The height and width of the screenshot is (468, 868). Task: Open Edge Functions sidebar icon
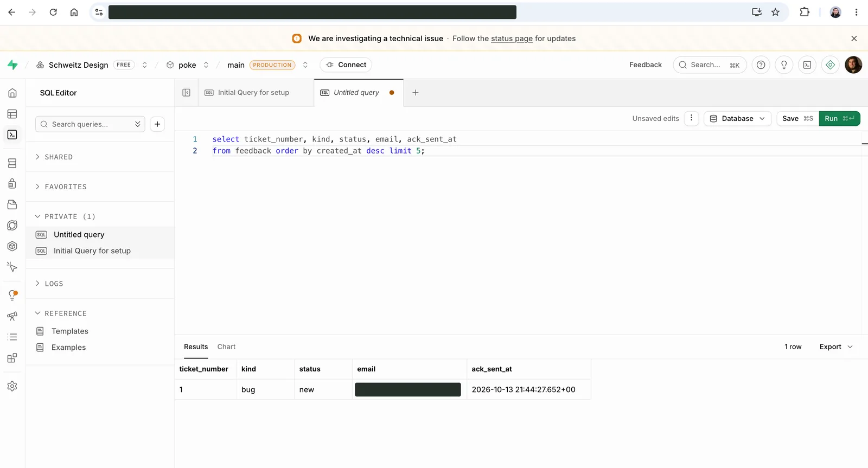(x=12, y=225)
